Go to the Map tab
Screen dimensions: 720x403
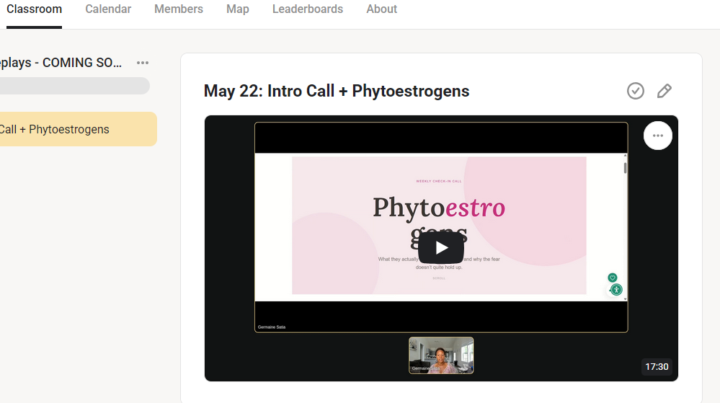tap(237, 9)
